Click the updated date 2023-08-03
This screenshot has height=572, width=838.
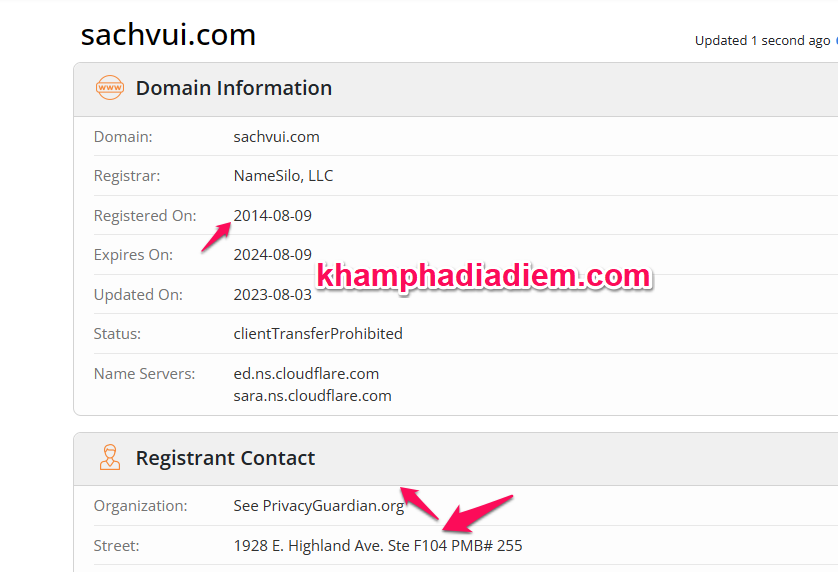[x=272, y=295]
